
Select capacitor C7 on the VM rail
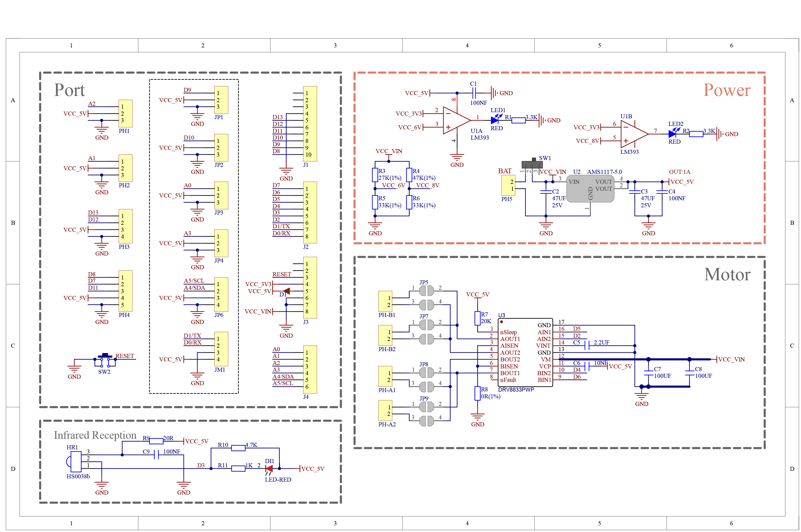(x=648, y=372)
